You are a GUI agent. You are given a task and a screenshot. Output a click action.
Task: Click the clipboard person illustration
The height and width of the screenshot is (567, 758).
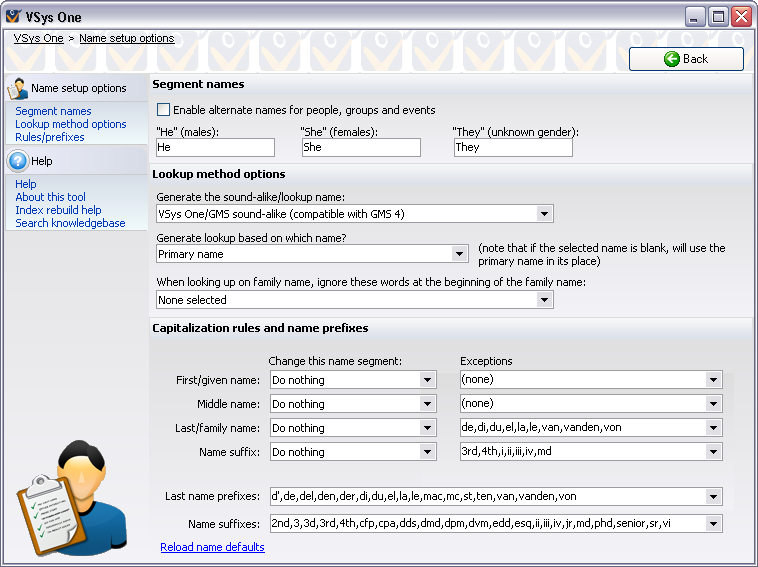73,498
